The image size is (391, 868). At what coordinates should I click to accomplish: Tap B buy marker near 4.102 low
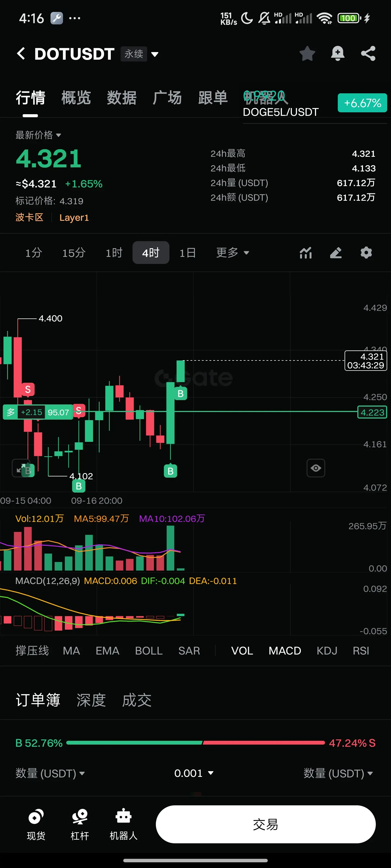click(78, 486)
